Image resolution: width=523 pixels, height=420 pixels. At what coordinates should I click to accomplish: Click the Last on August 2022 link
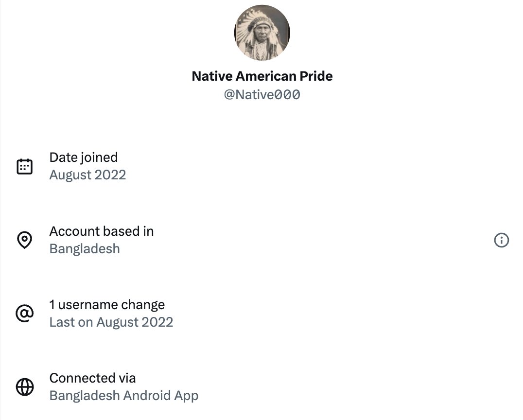pos(111,322)
